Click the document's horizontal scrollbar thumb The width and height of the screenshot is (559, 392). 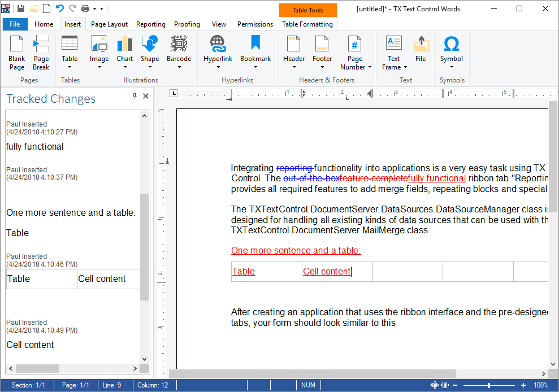click(313, 373)
